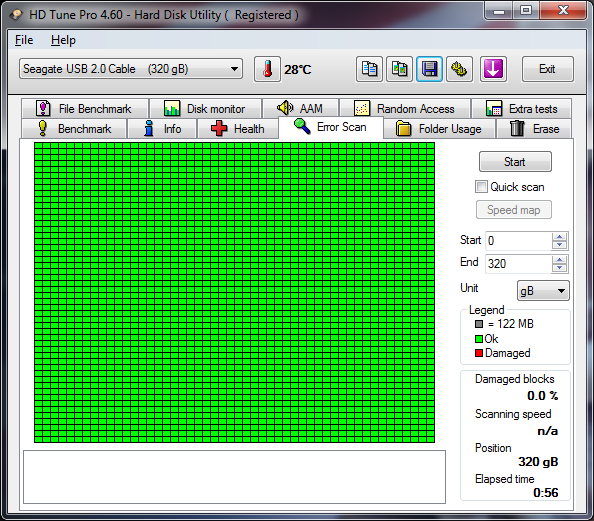Click the green Ok legend swatch
The image size is (594, 521).
click(x=479, y=339)
